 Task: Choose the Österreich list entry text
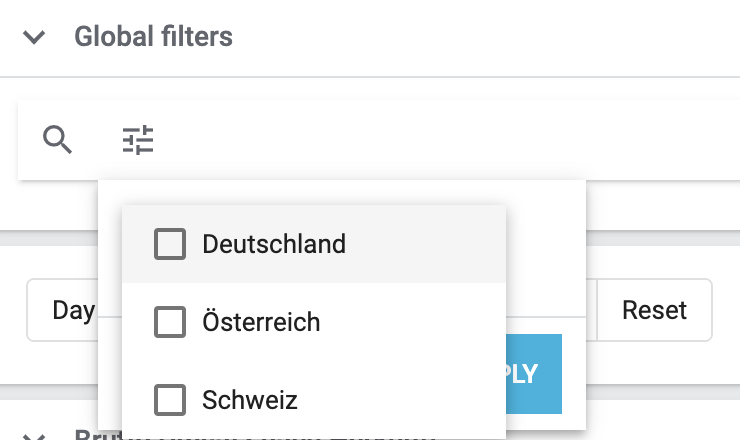tap(260, 322)
